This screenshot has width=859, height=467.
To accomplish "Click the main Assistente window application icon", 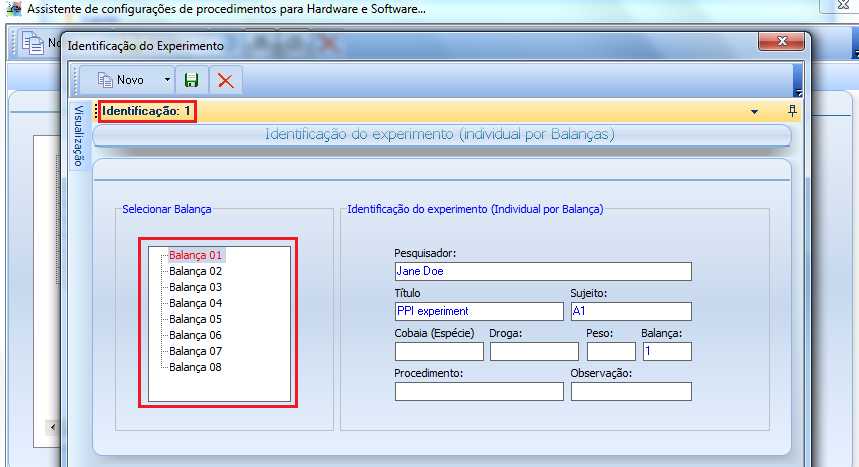I will [13, 8].
